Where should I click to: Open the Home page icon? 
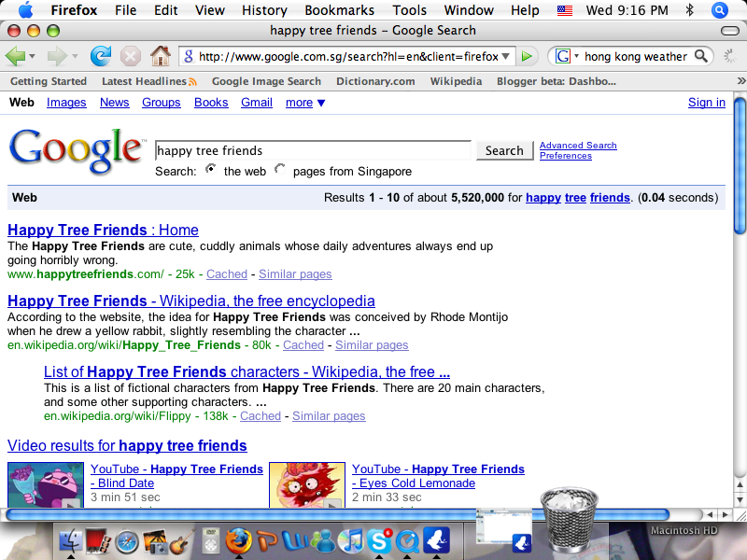point(161,56)
